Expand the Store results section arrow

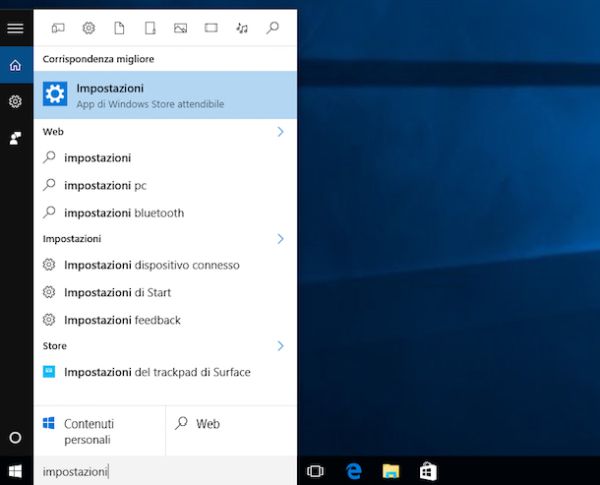click(x=280, y=346)
